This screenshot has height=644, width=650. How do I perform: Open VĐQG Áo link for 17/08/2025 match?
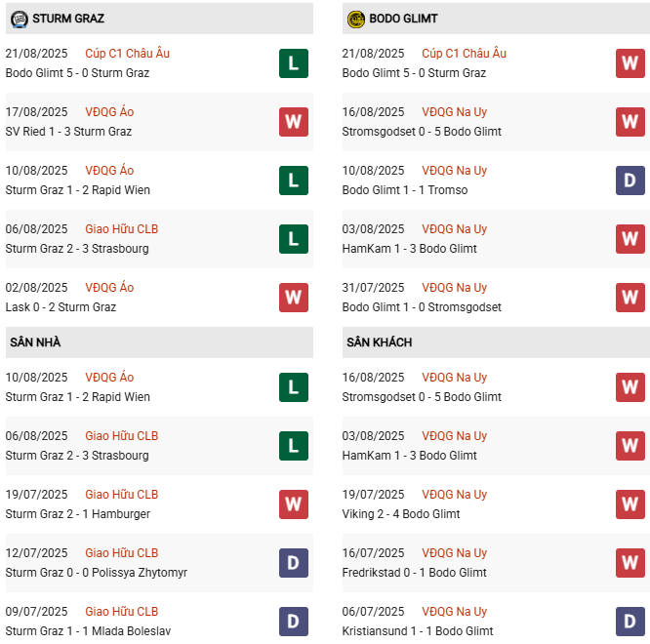click(x=109, y=112)
